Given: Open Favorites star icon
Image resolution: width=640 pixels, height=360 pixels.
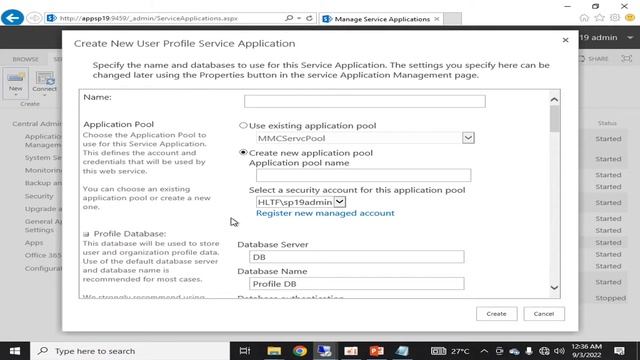Looking at the screenshot, I should (x=599, y=17).
